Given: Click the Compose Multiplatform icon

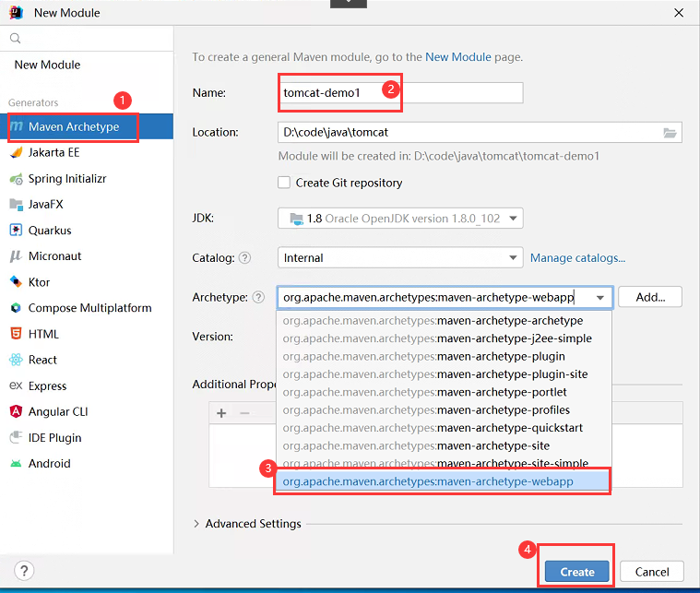Looking at the screenshot, I should (16, 308).
